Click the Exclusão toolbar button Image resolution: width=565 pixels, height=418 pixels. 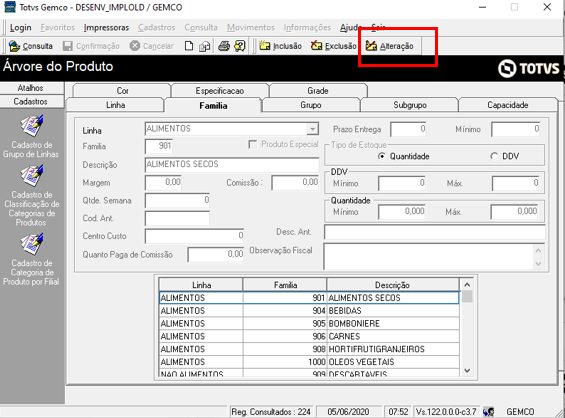click(x=333, y=46)
